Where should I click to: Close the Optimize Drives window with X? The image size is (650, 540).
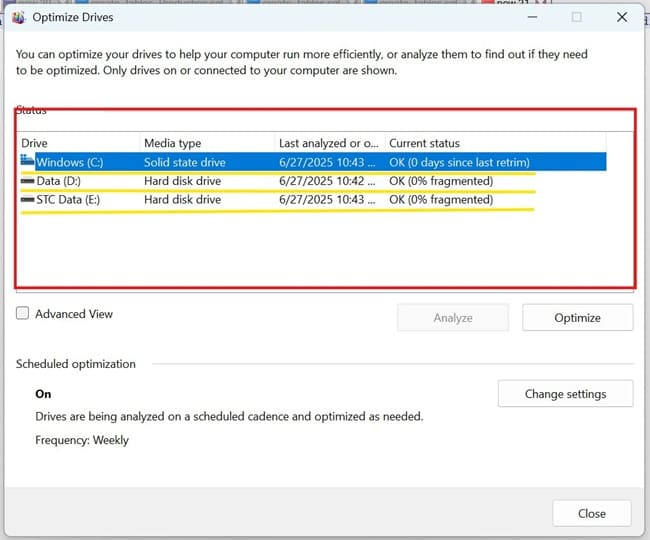click(621, 17)
